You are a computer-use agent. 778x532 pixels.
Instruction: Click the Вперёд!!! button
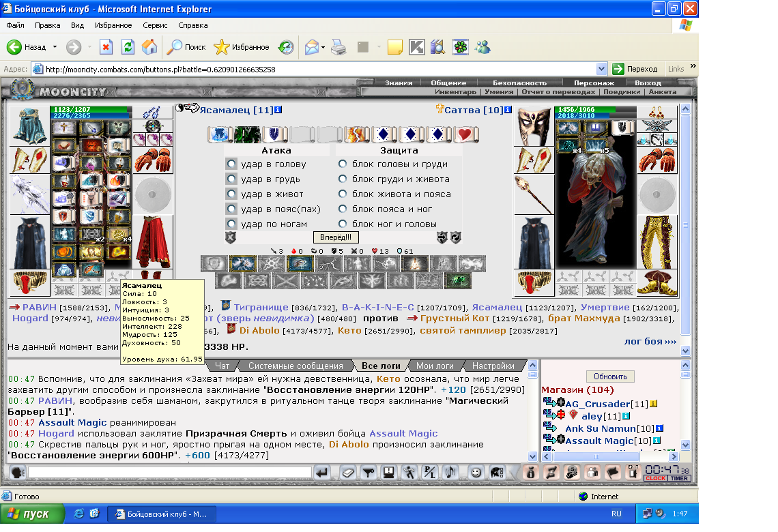[x=335, y=237]
